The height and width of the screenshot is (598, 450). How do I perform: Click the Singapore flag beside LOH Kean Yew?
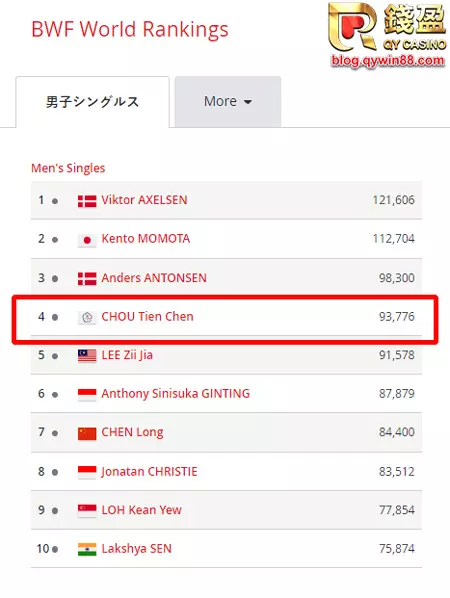coord(87,511)
